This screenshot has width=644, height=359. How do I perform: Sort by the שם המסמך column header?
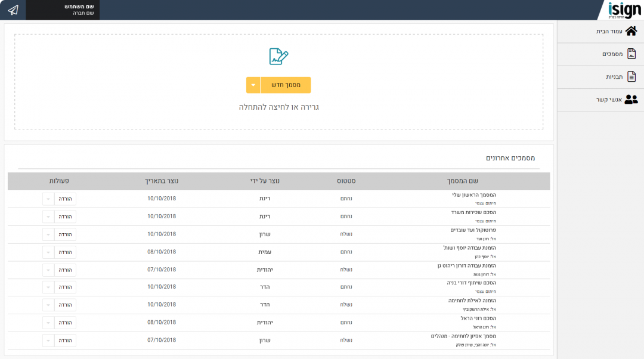[463, 181]
